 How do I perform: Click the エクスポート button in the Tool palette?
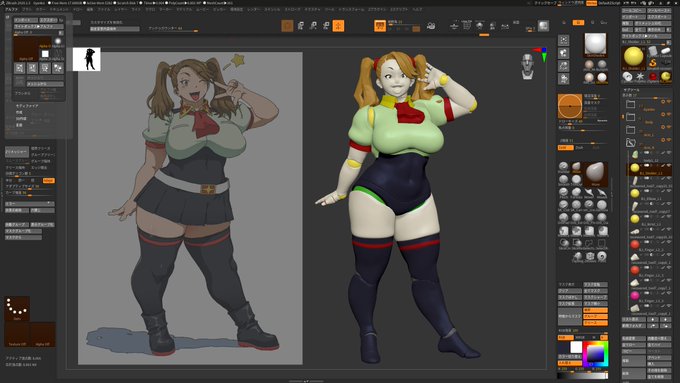click(659, 16)
